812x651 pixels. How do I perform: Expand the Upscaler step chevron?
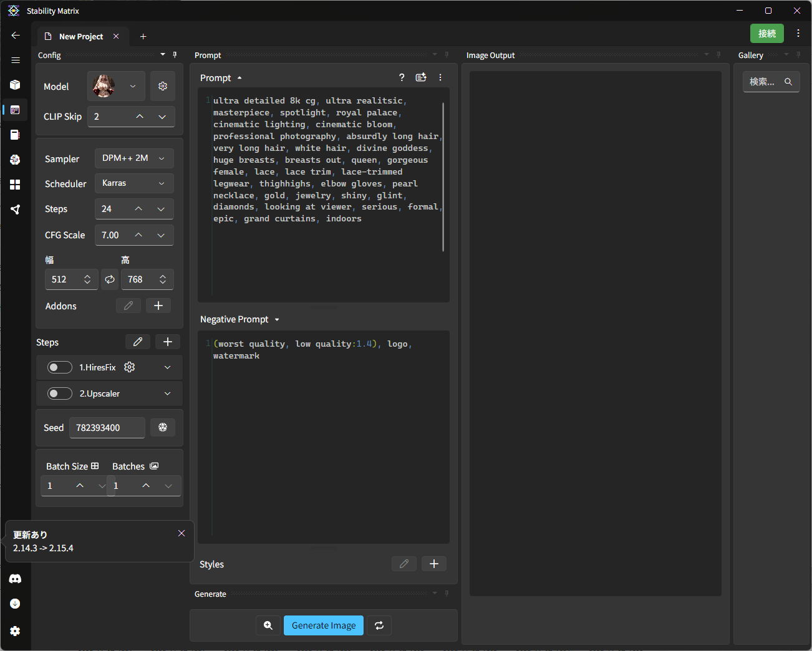[x=167, y=393]
